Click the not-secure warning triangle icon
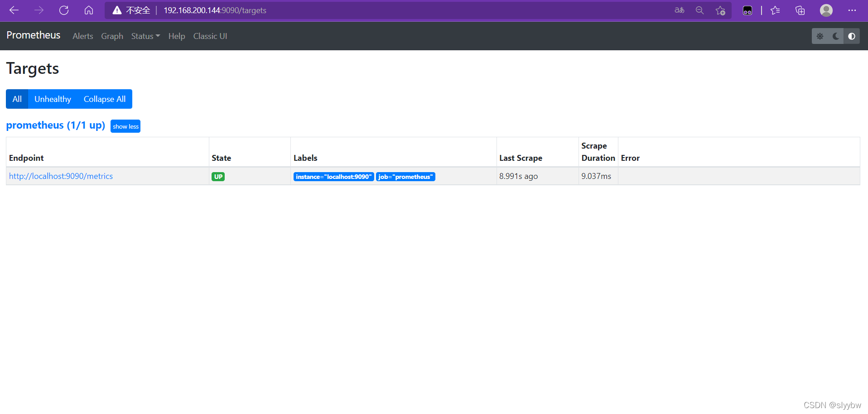Screen dimensions: 868x414 pyautogui.click(x=117, y=10)
